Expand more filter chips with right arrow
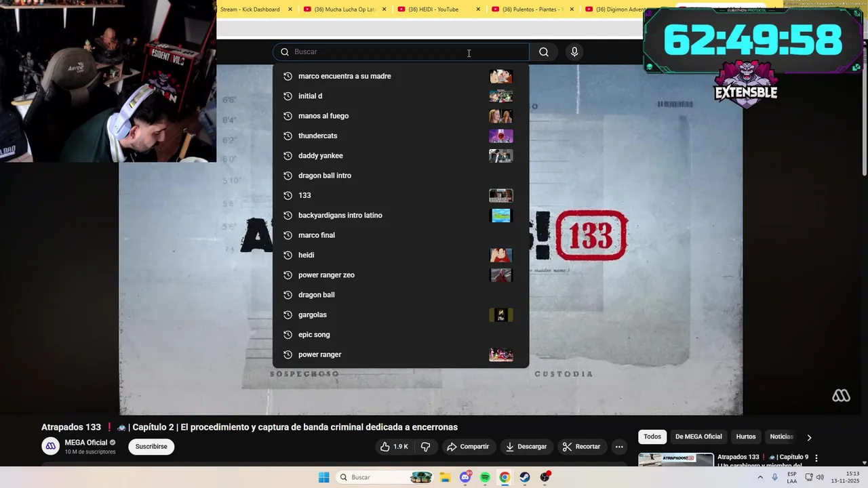The width and height of the screenshot is (868, 488). click(x=809, y=437)
